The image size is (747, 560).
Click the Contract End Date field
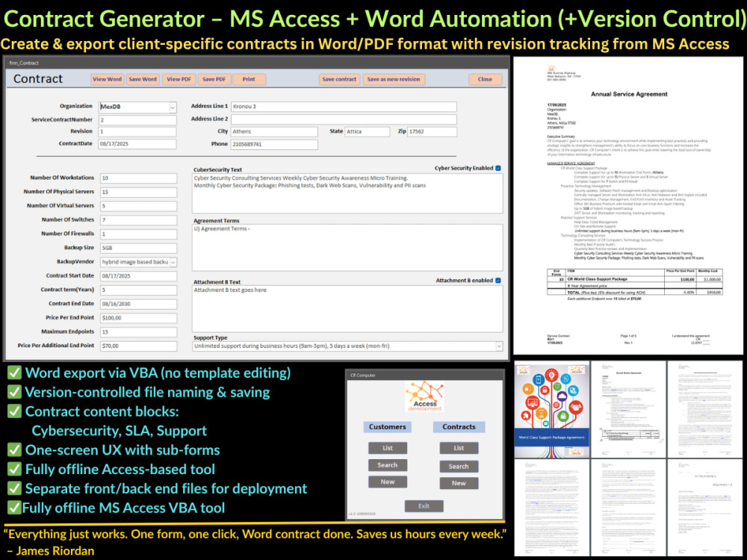(139, 304)
